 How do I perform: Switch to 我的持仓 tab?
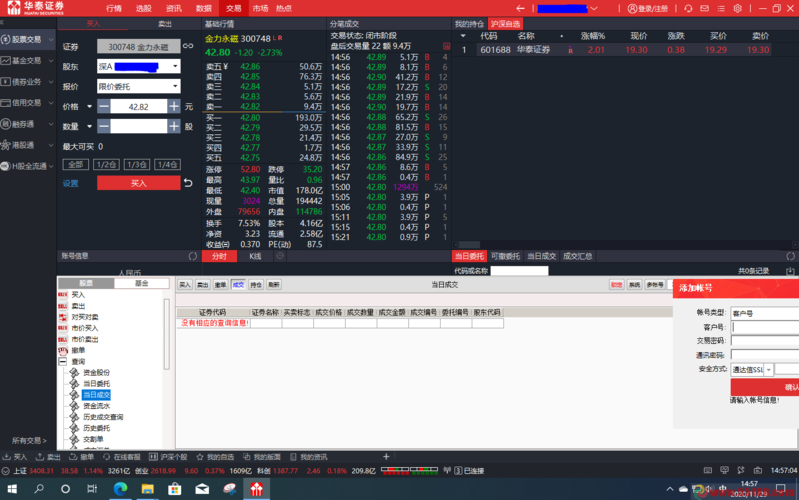[x=469, y=24]
